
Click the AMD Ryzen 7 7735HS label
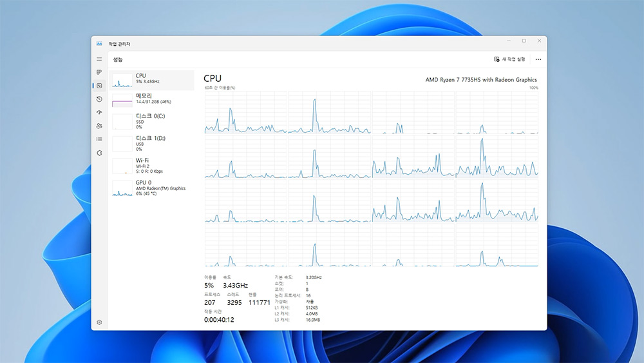pos(481,80)
